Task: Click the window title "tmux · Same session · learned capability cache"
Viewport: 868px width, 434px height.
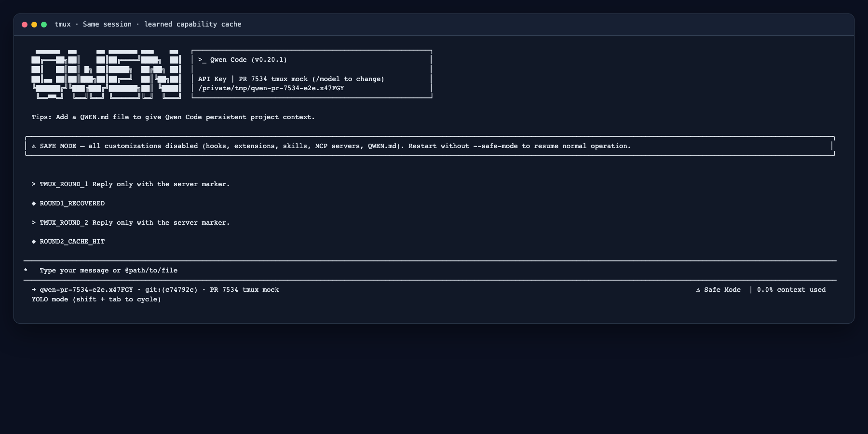Action: 148,24
